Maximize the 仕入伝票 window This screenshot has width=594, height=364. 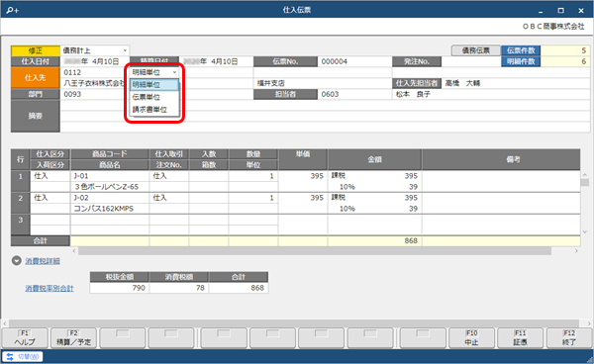pyautogui.click(x=560, y=11)
